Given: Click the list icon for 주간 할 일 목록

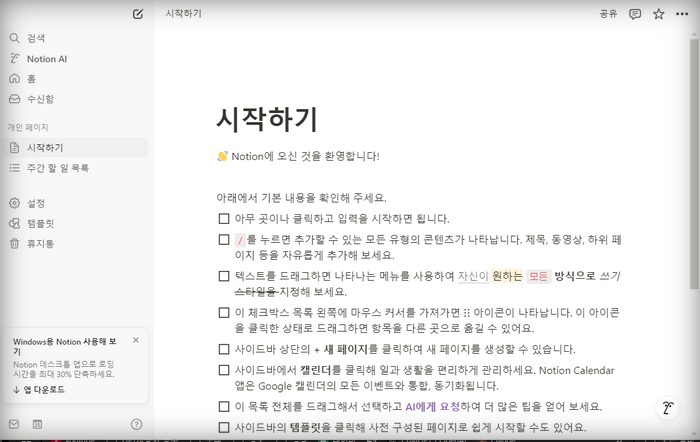Looking at the screenshot, I should pyautogui.click(x=15, y=168).
